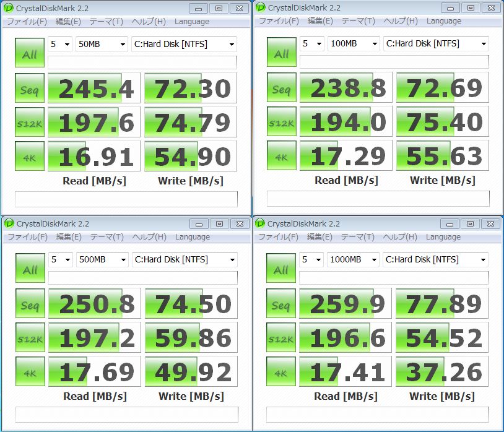Screen dimensions: 504x432
Task: Open テーマ(T) menu in the 100MB window
Action: [x=358, y=21]
